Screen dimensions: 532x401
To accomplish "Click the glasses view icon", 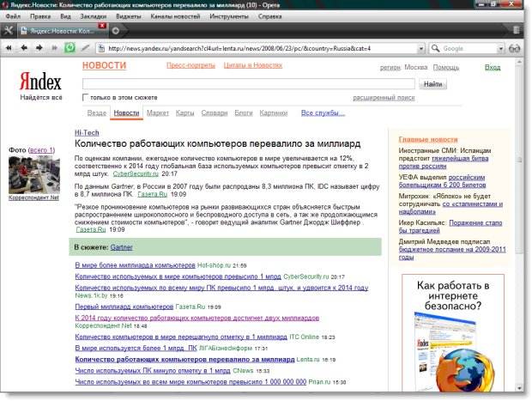I will tap(514, 49).
